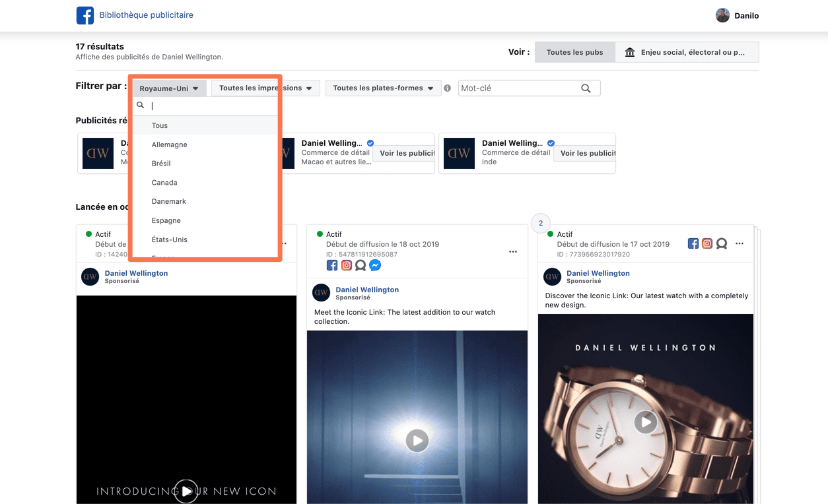
Task: Click the Facebook logo in header
Action: 85,15
